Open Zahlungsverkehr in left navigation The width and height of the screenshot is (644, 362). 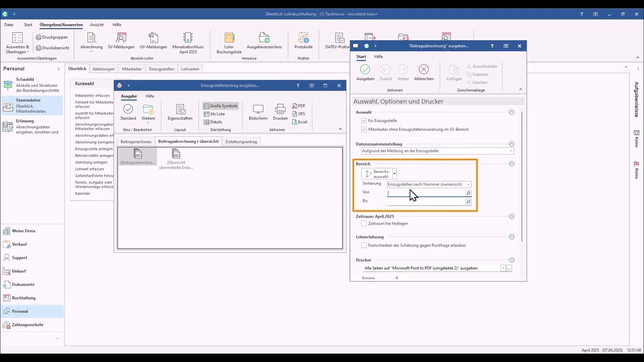click(x=28, y=325)
